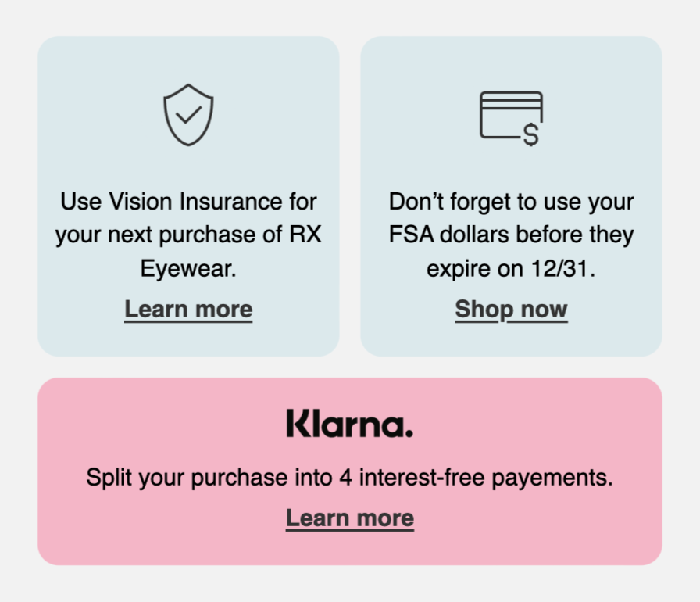Select the Vision Insurance blue card
This screenshot has height=602, width=700.
coord(188,196)
